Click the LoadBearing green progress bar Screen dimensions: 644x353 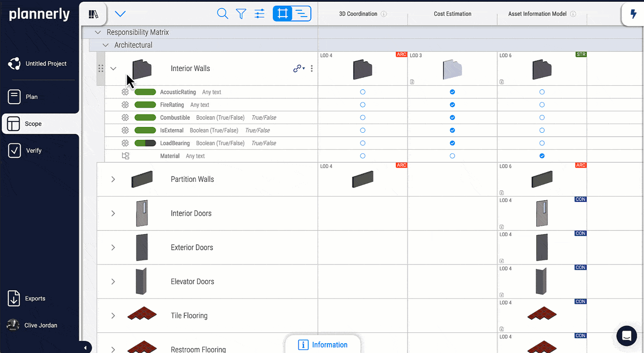[x=145, y=143]
